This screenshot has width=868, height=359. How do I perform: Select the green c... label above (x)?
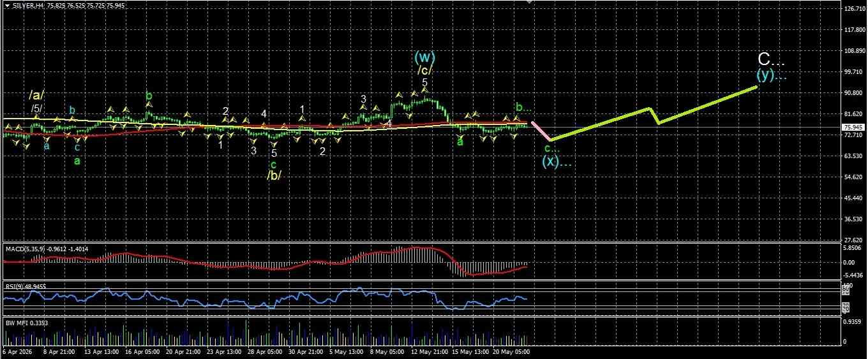point(551,148)
